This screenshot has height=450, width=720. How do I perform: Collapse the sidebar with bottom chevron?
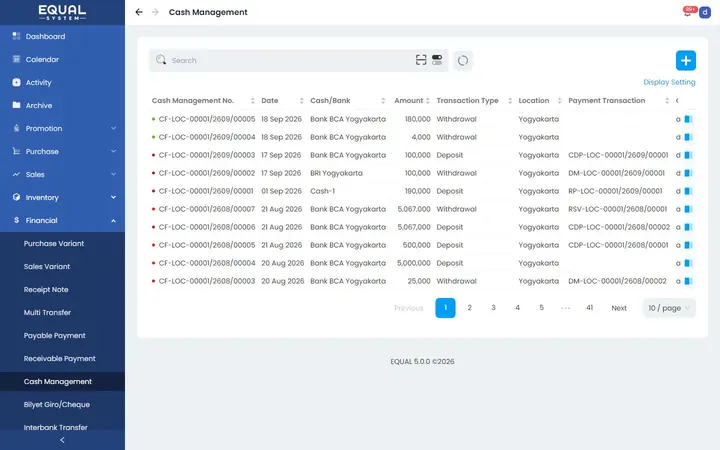click(x=62, y=440)
